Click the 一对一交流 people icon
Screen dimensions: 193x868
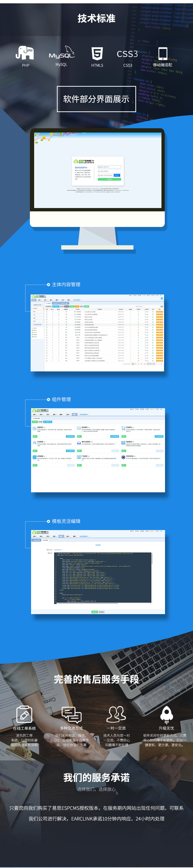(116, 714)
